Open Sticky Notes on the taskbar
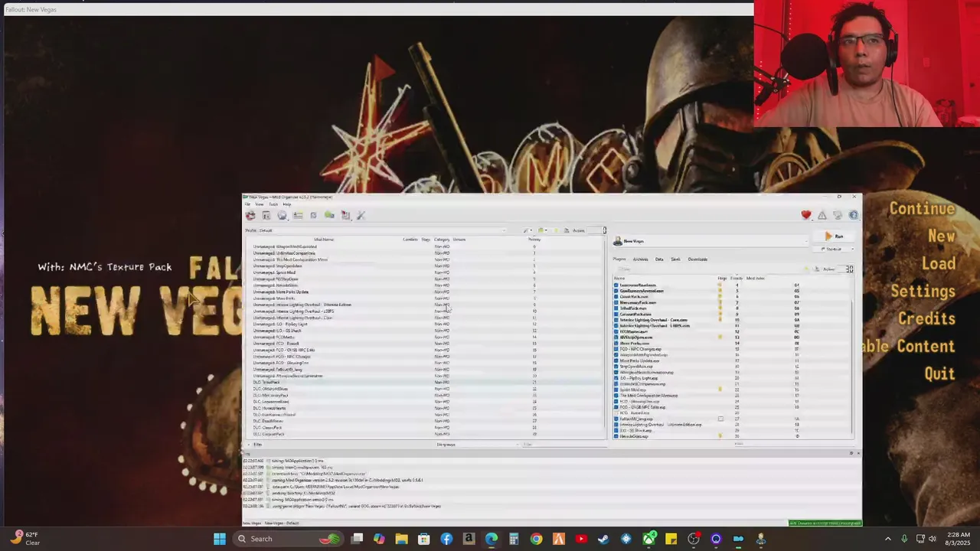This screenshot has height=551, width=980. [671, 539]
